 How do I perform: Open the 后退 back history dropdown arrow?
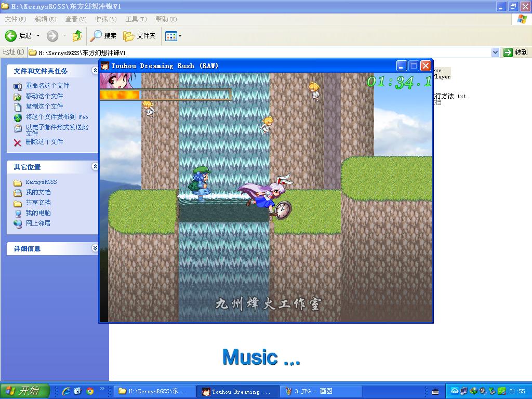pyautogui.click(x=38, y=36)
